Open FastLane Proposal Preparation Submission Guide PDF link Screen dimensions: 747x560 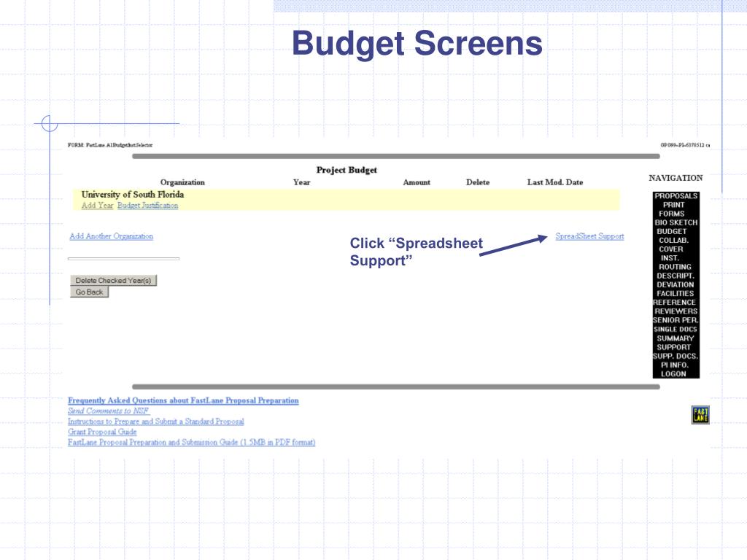point(192,443)
